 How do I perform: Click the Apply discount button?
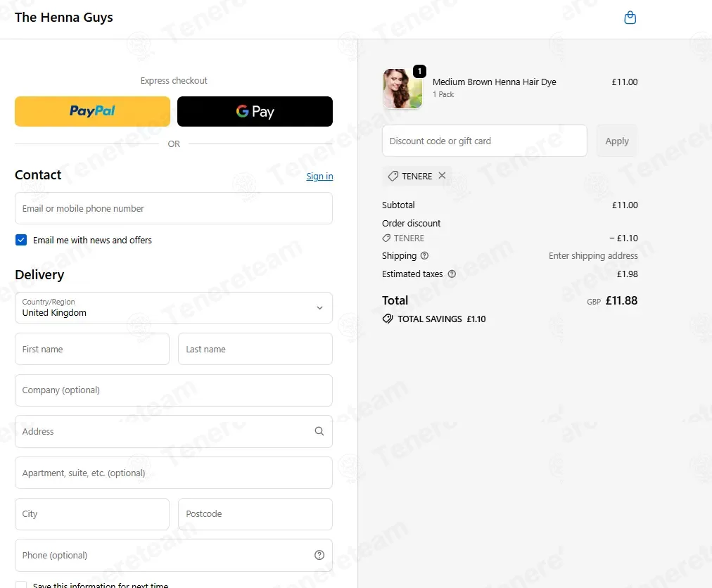[616, 141]
